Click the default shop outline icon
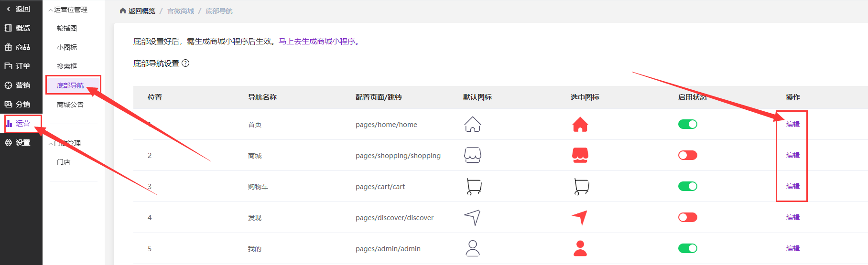The height and width of the screenshot is (265, 868). [x=472, y=155]
